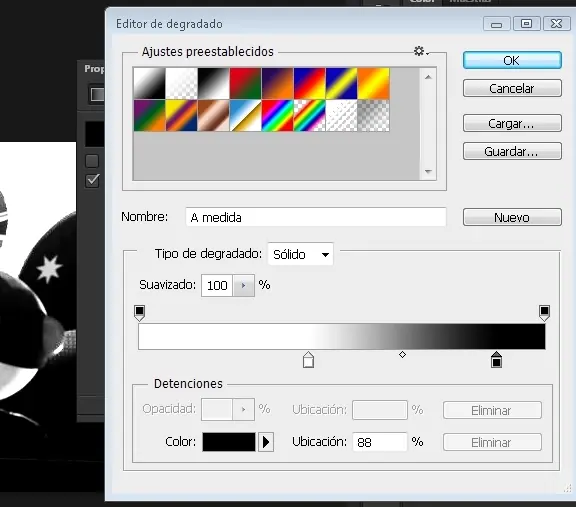Select the right opacity stop above gradient
The height and width of the screenshot is (507, 576).
click(544, 313)
